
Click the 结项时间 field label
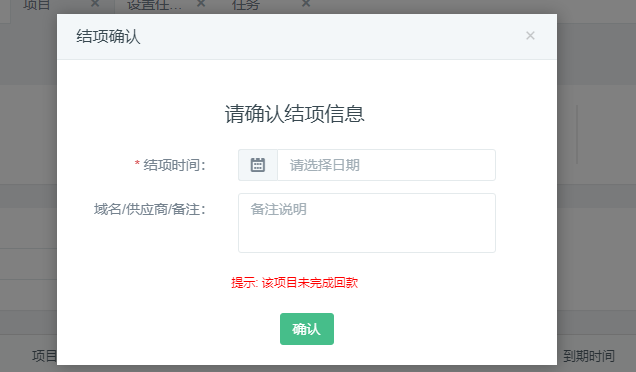point(175,165)
